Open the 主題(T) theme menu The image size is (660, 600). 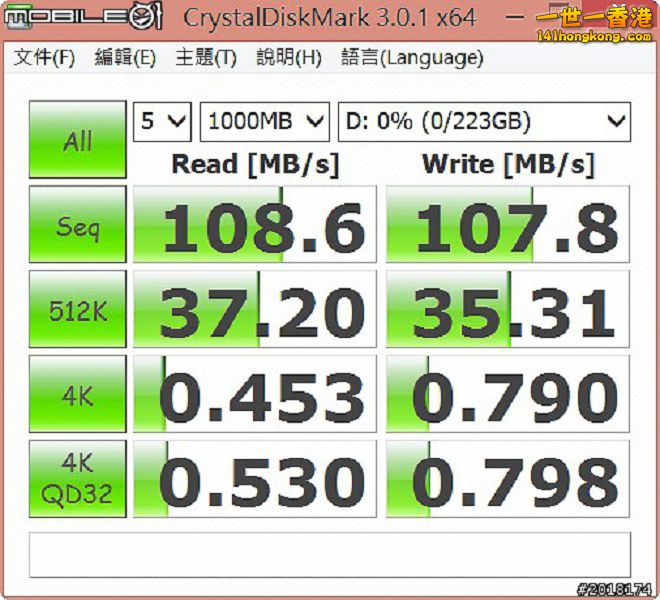(x=205, y=58)
